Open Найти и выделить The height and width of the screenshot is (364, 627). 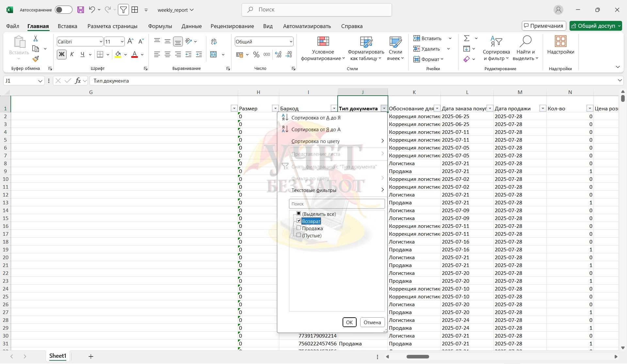tap(525, 49)
